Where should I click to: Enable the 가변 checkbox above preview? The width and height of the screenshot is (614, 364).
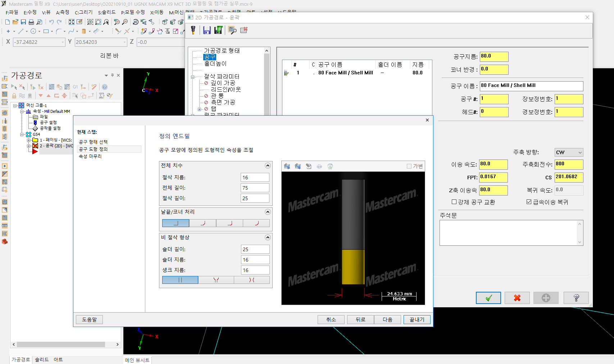(409, 166)
